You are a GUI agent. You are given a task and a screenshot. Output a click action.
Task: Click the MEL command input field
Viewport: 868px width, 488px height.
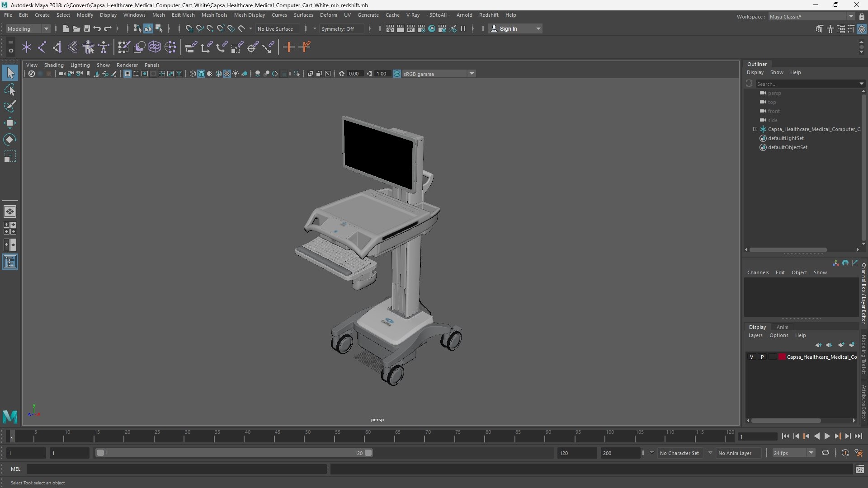[x=176, y=469]
